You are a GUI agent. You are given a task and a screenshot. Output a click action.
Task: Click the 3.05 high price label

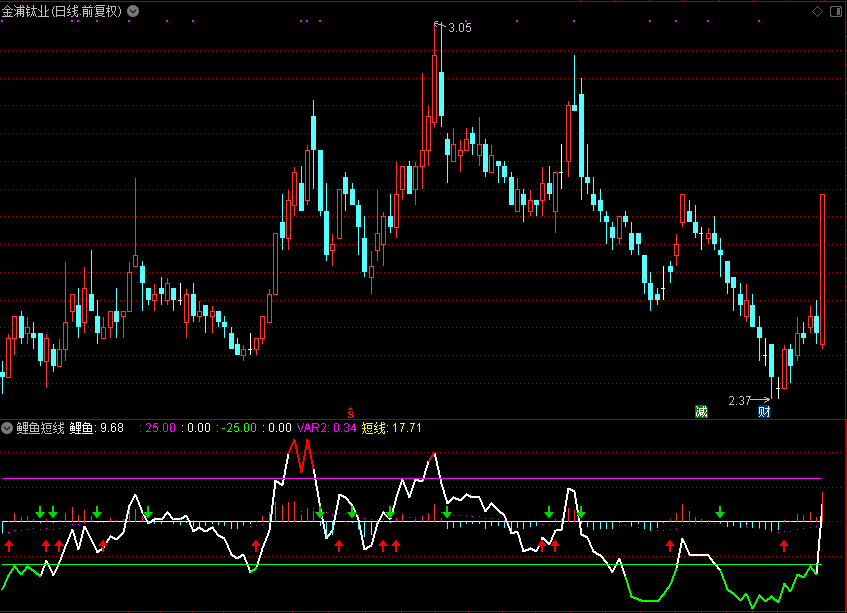click(460, 28)
